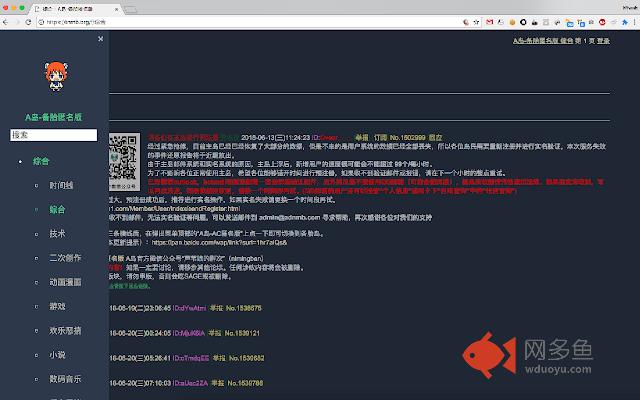This screenshot has width=640, height=400.
Task: Click the timestamp 2018-06-13 11:24:23
Action: click(276, 138)
